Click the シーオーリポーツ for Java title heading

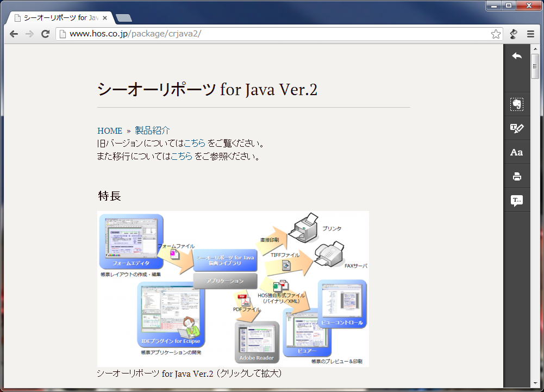point(207,90)
